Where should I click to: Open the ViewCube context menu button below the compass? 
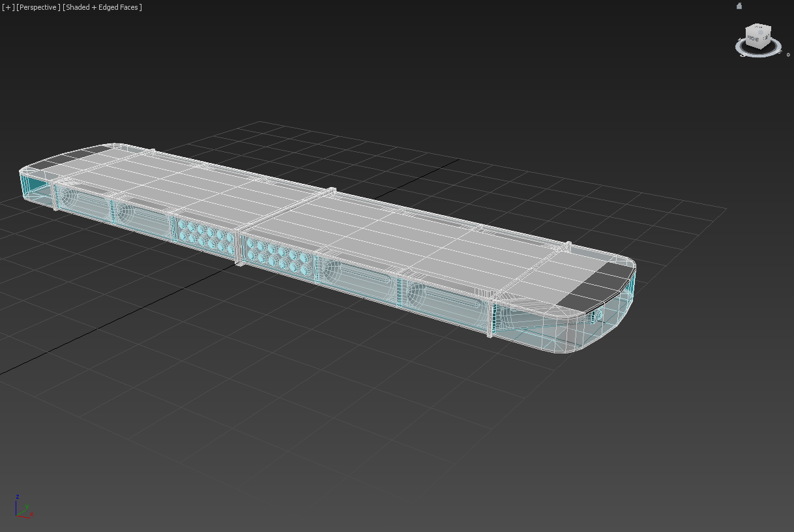788,55
